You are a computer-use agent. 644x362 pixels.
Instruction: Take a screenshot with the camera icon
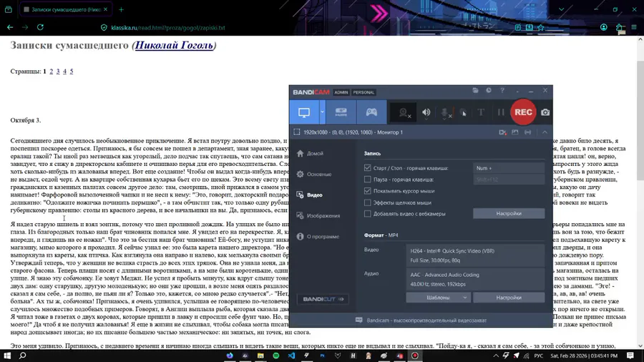click(545, 112)
